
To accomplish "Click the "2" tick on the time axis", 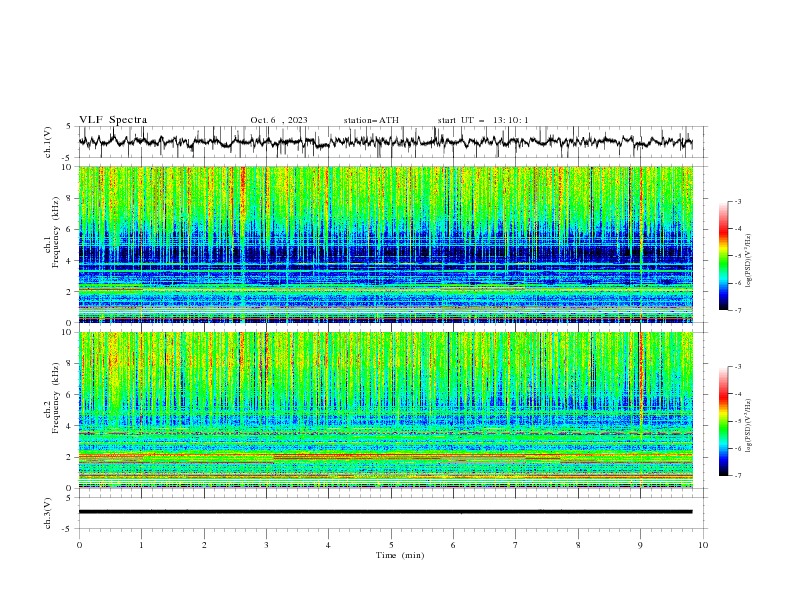I will [x=204, y=545].
